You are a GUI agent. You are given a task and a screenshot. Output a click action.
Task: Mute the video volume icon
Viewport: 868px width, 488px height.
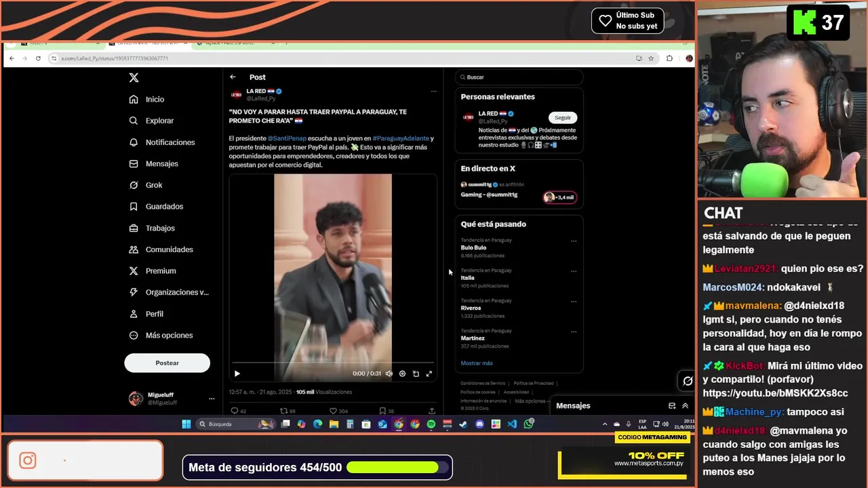389,373
